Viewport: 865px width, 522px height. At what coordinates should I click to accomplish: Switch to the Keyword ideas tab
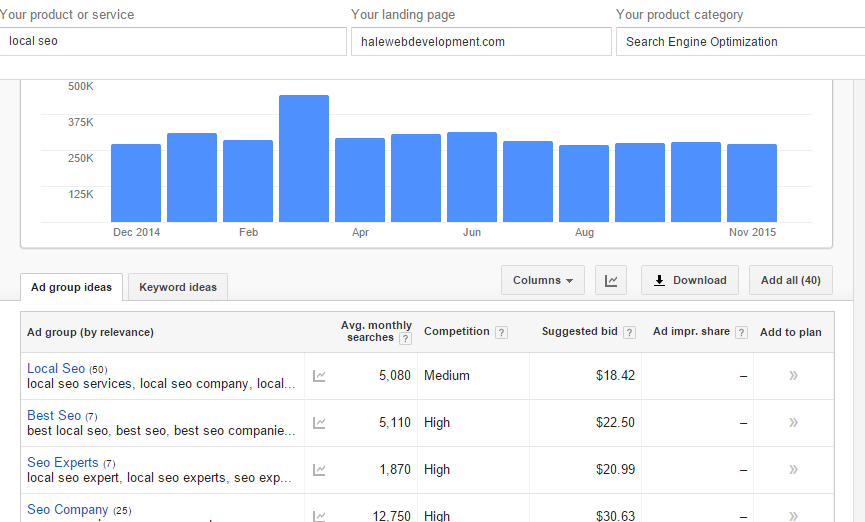[178, 288]
